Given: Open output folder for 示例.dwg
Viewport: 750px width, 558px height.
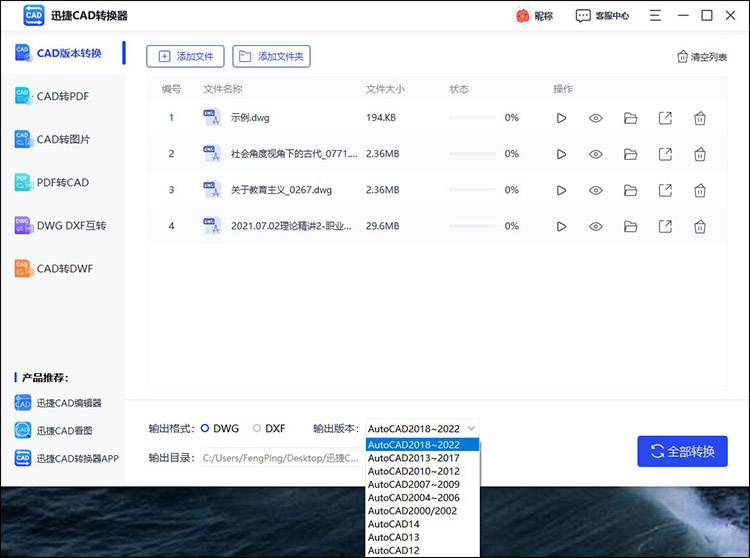Looking at the screenshot, I should (x=630, y=118).
